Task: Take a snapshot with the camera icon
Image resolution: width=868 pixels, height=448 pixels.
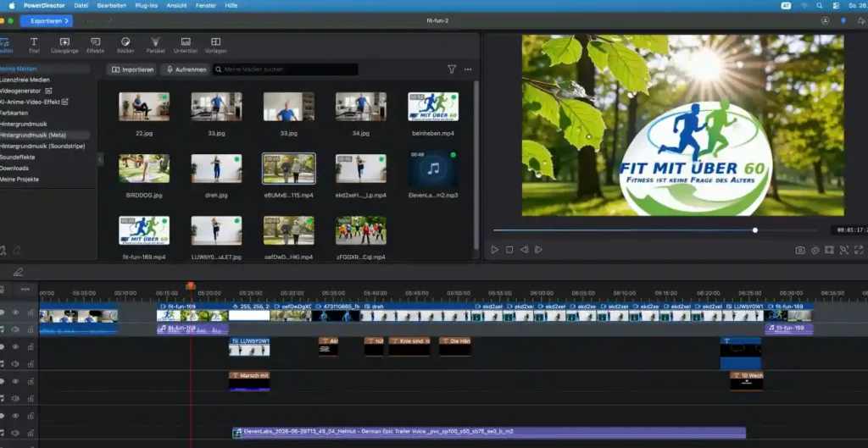Action: pos(800,250)
